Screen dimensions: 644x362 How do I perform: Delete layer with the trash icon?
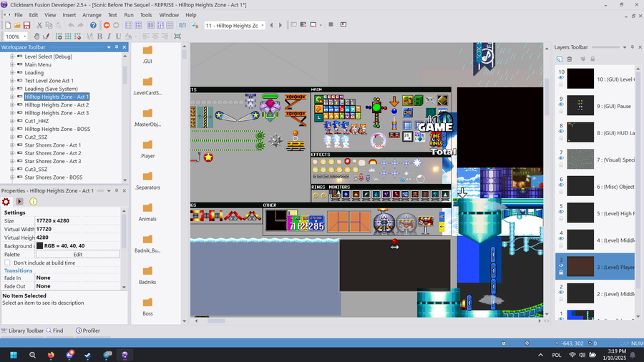570,59
